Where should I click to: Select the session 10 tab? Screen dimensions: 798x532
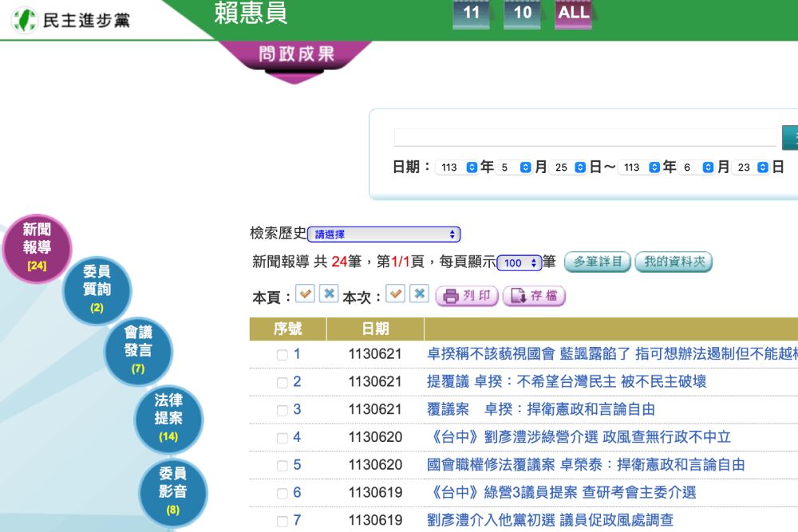pos(522,14)
